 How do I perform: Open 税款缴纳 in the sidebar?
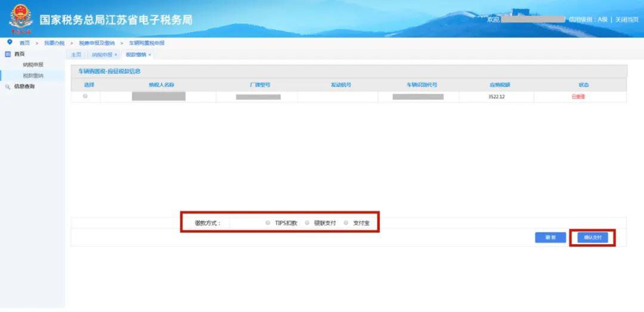tap(33, 76)
